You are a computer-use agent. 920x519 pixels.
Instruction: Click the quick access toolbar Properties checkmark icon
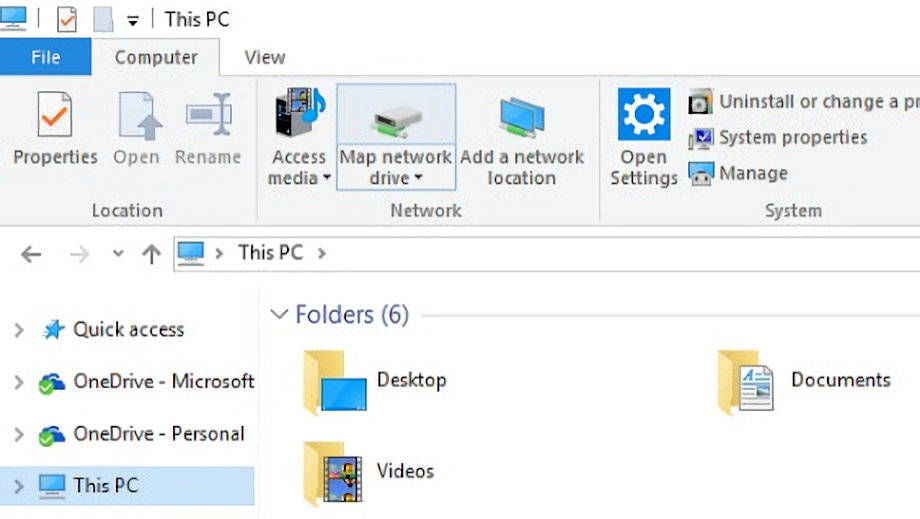[x=66, y=19]
